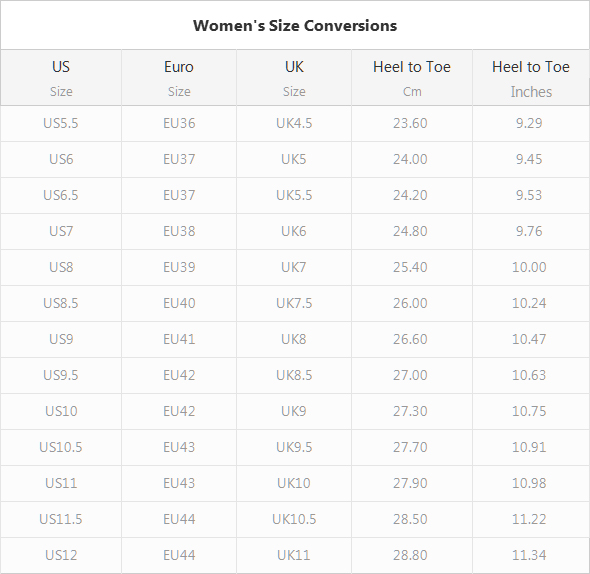Click the US10.5 cell

[61, 447]
